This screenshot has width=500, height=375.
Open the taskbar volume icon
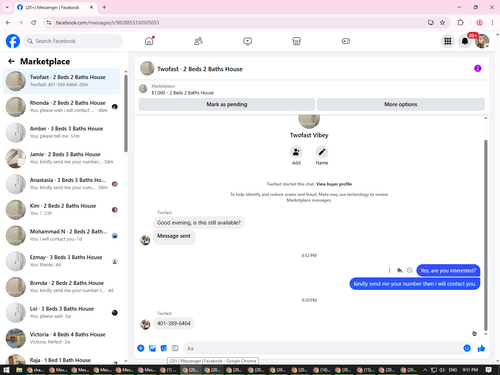[442, 370]
